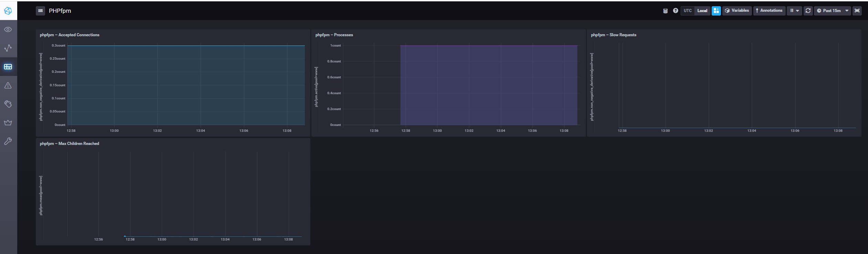The height and width of the screenshot is (254, 868).
Task: Click inside the Processes purple graph area
Action: 489,85
